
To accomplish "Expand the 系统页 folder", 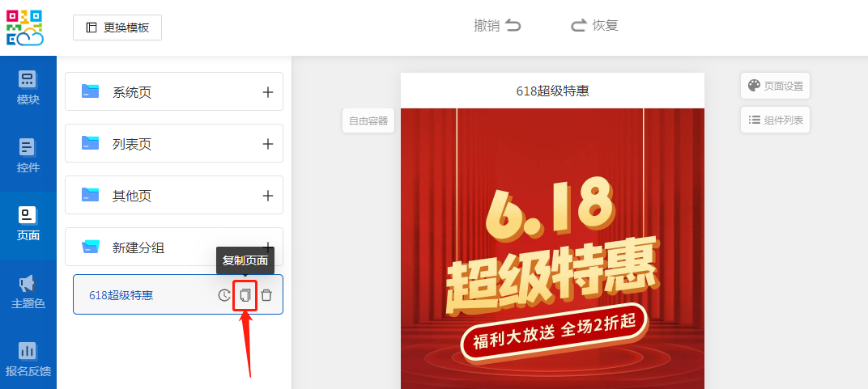I will [132, 92].
